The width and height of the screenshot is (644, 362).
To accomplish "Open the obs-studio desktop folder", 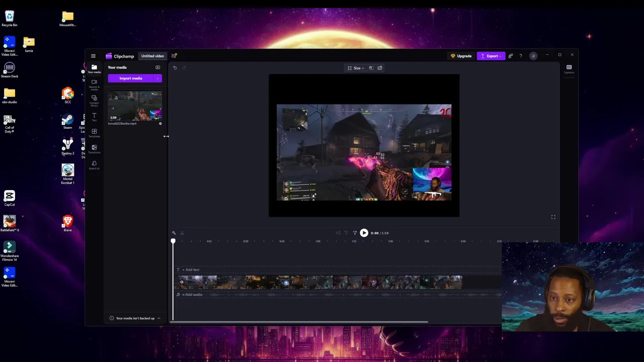I will [x=10, y=96].
